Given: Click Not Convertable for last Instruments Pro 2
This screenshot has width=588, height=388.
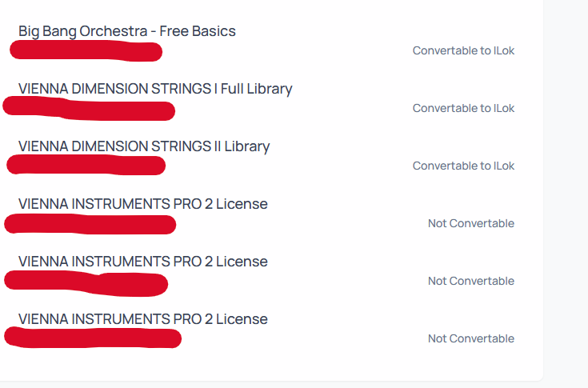Looking at the screenshot, I should pos(471,338).
